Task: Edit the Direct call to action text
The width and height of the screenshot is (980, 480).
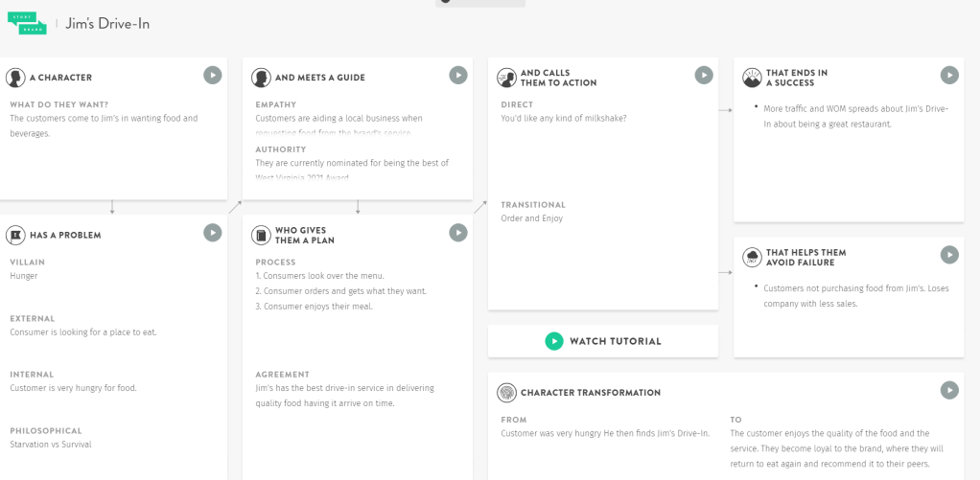Action: pyautogui.click(x=564, y=119)
